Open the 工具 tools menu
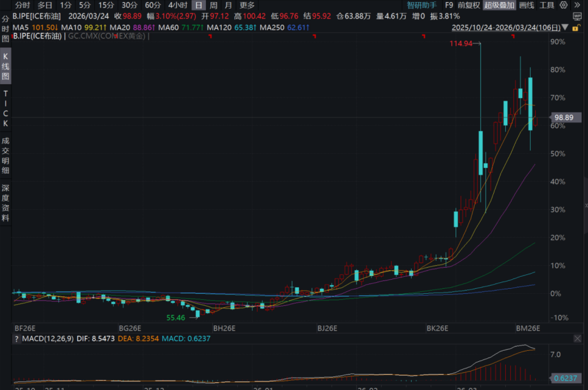588x390 pixels. click(x=547, y=5)
